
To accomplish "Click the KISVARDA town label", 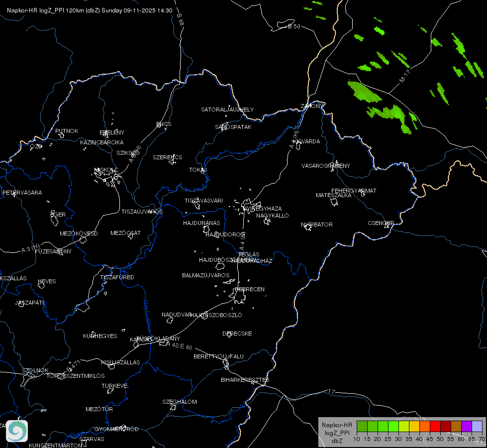I will pos(306,141).
